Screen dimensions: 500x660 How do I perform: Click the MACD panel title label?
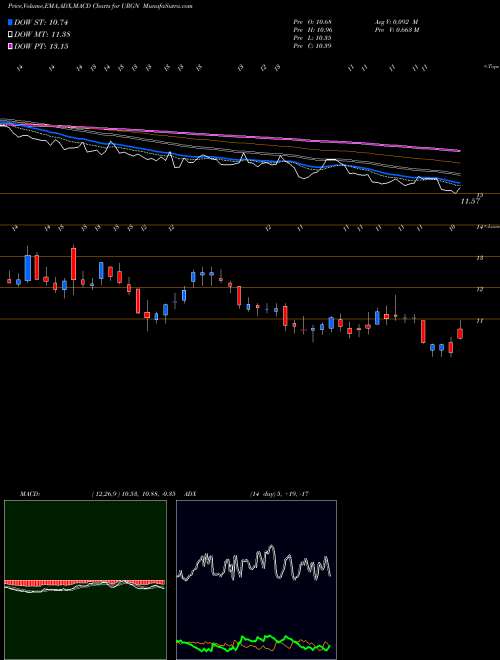[x=29, y=493]
